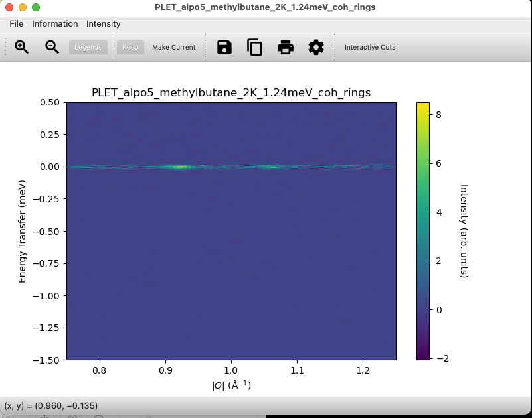Image resolution: width=532 pixels, height=418 pixels.
Task: Copy the plot to clipboard
Action: (255, 47)
